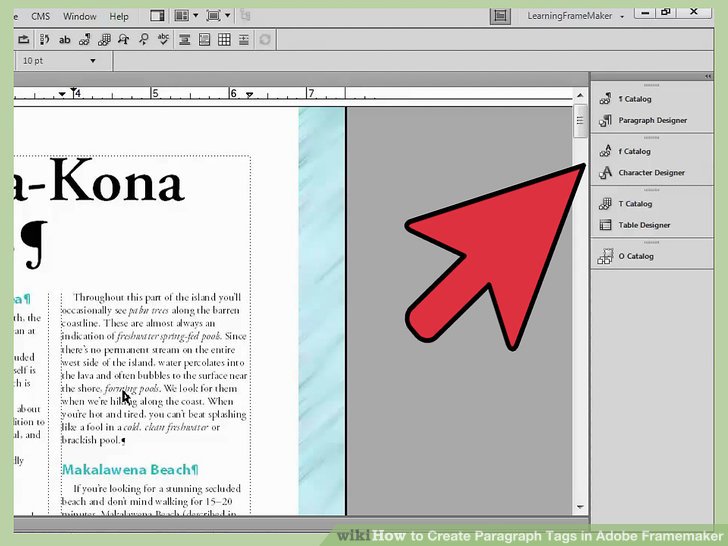The width and height of the screenshot is (728, 546).
Task: Click the O Catalog panel icon
Action: pos(605,256)
